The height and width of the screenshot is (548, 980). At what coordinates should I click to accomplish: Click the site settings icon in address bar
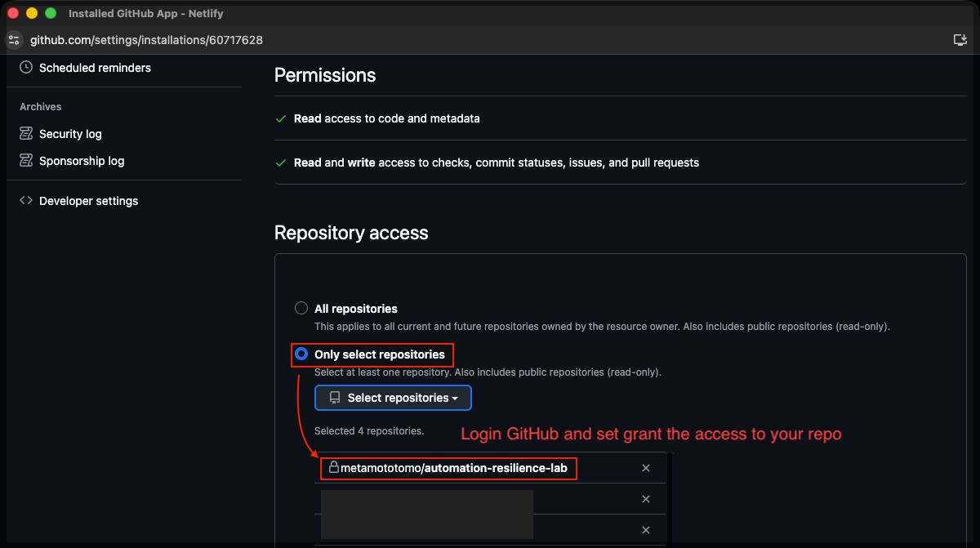[13, 40]
